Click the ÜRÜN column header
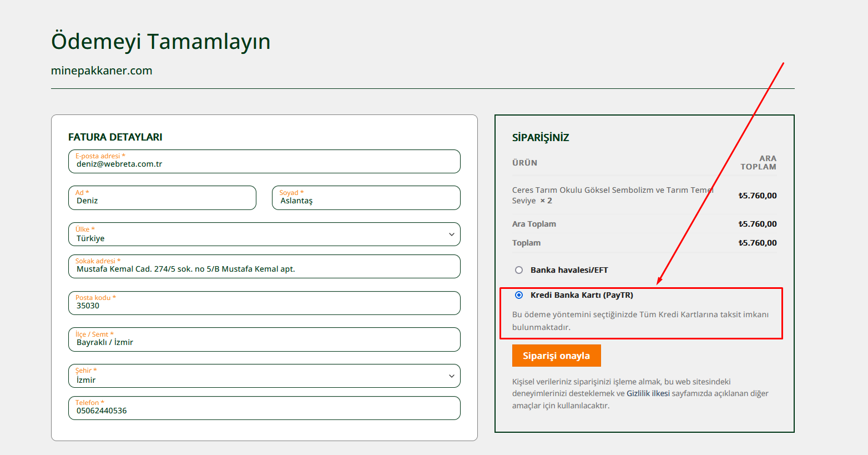This screenshot has height=455, width=868. pos(524,163)
